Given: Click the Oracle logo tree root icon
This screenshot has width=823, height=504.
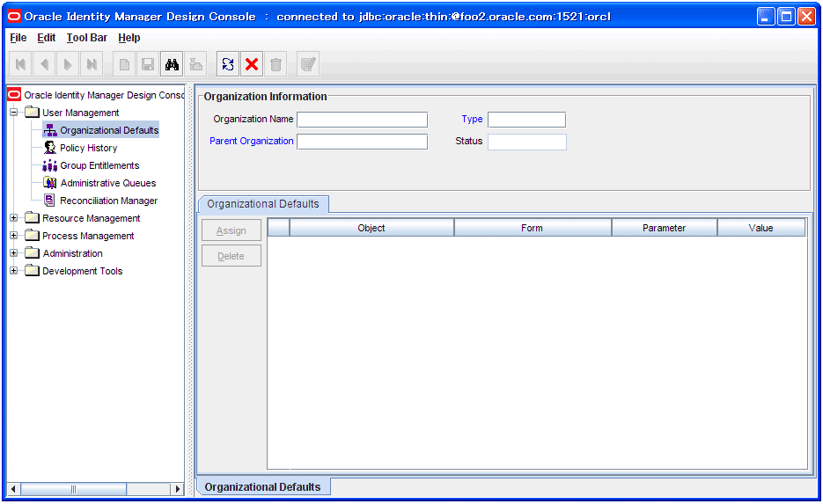Looking at the screenshot, I should pyautogui.click(x=14, y=95).
